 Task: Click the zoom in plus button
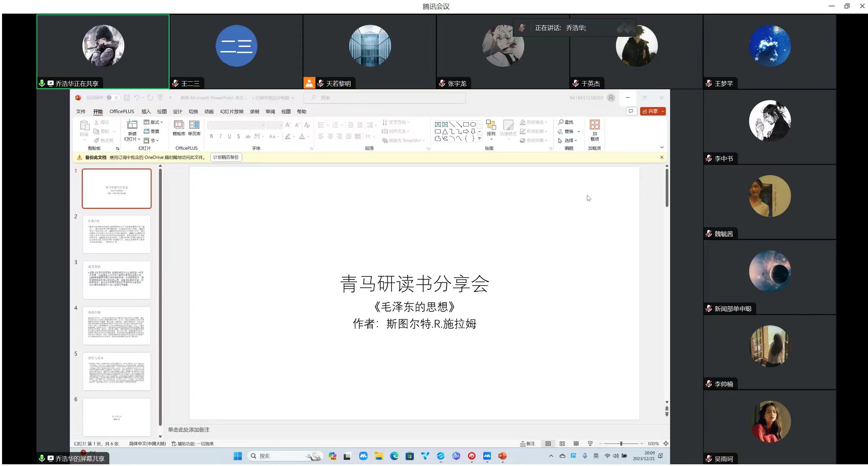coord(641,444)
